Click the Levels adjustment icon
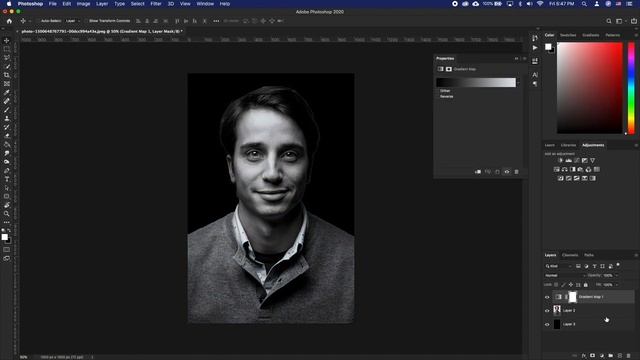This screenshot has height=360, width=640. click(x=569, y=160)
